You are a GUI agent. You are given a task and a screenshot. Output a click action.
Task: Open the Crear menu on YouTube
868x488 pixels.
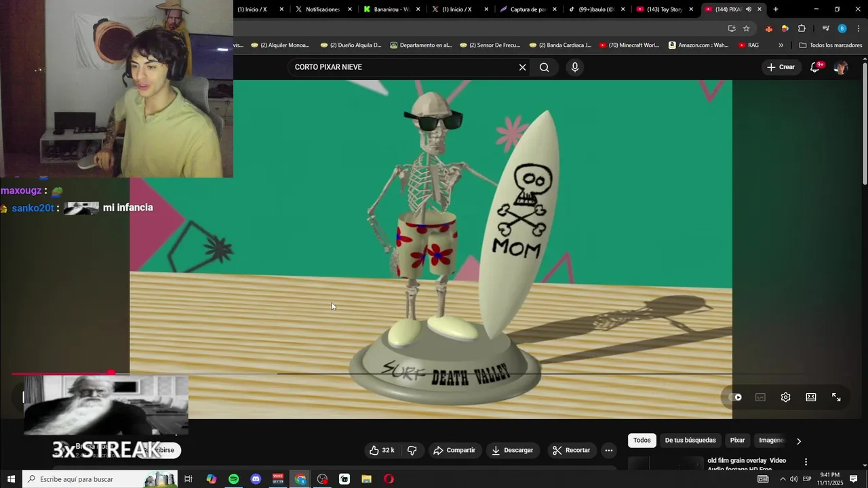tap(781, 67)
